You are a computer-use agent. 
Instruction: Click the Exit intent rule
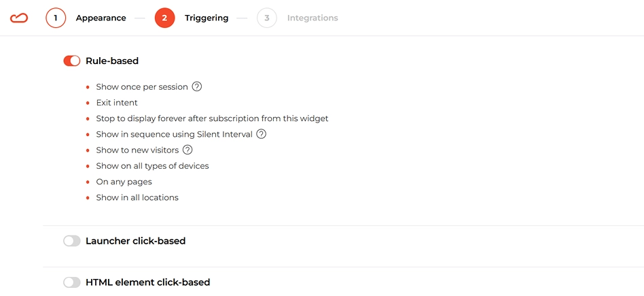pyautogui.click(x=117, y=103)
